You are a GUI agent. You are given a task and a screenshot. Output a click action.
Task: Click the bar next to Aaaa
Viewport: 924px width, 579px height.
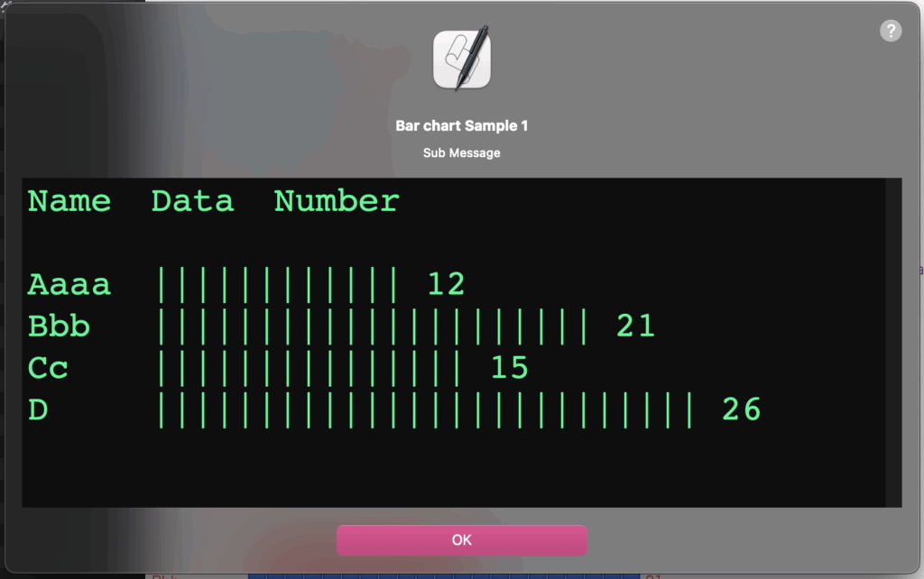(278, 285)
